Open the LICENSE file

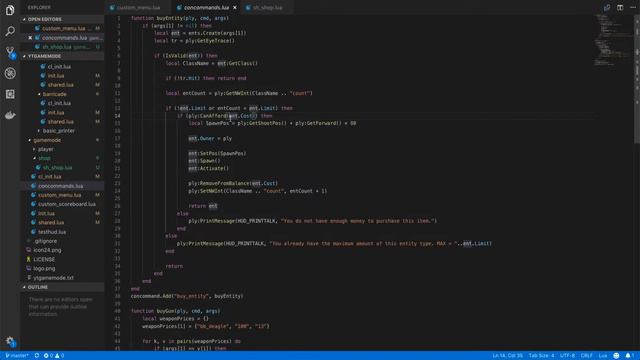tap(62, 259)
